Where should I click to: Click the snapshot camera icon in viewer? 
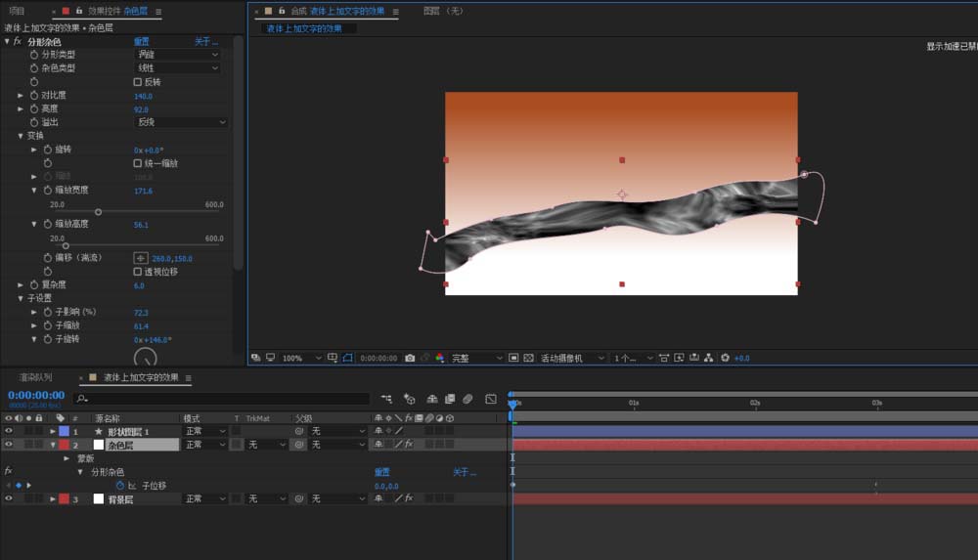click(x=410, y=359)
